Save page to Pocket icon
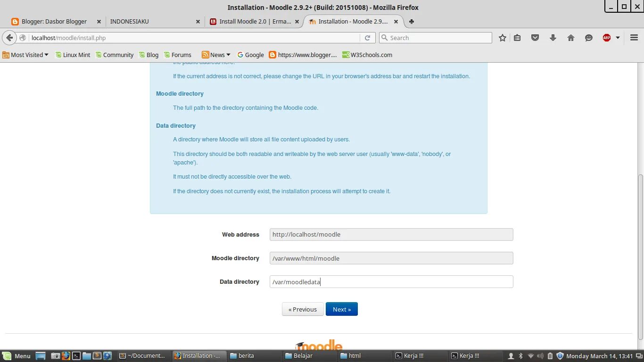 click(x=535, y=38)
